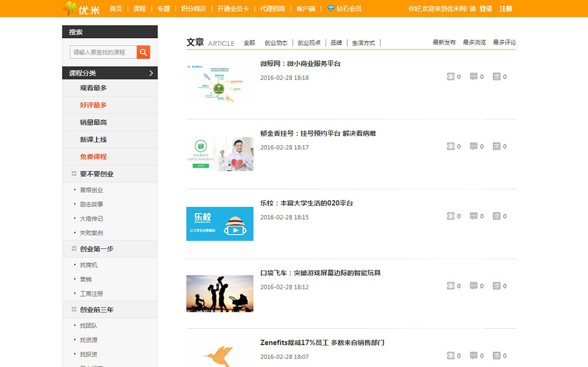Collapse the 创业前三年 category
The image size is (588, 367).
(74, 309)
